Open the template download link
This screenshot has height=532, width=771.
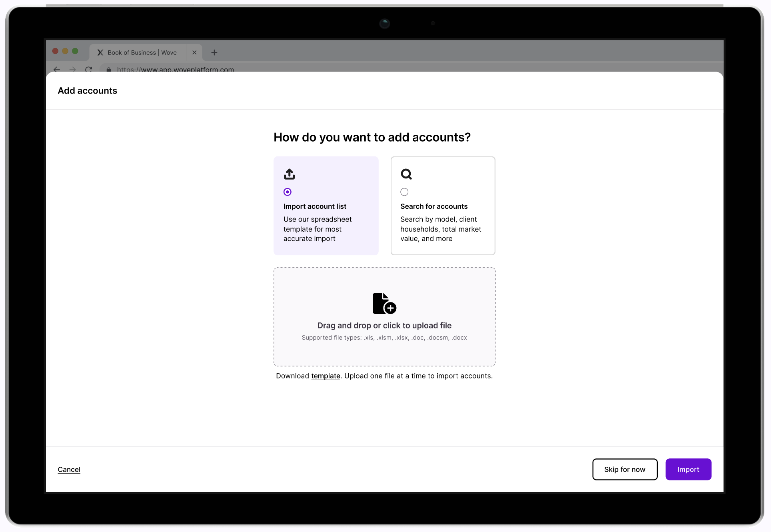[x=326, y=376]
